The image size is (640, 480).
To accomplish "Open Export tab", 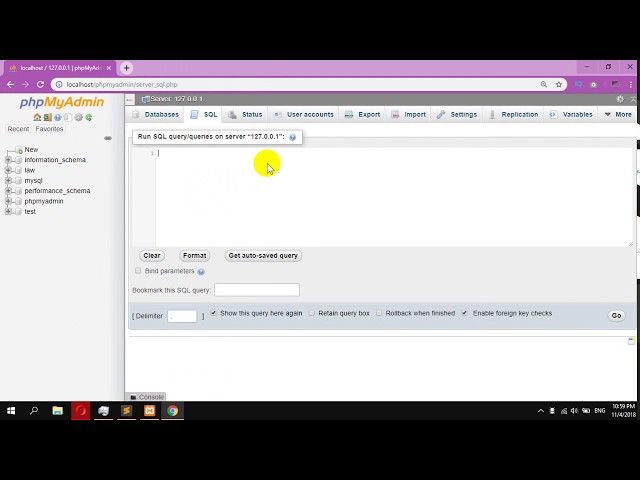I will click(x=362, y=115).
